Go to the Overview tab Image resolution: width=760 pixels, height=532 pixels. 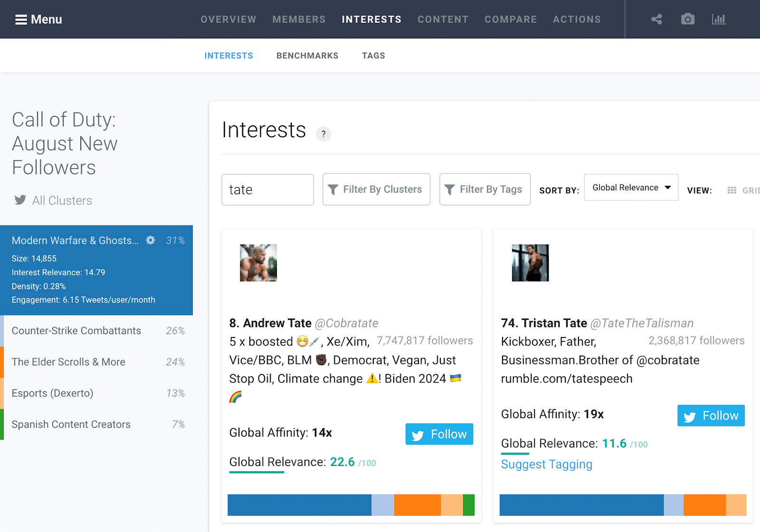point(228,19)
